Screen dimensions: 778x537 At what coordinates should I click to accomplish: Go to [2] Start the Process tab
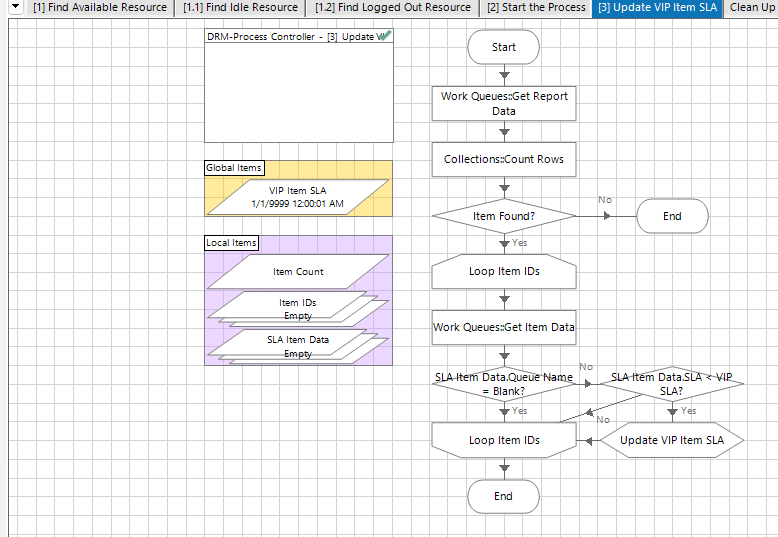[x=536, y=8]
